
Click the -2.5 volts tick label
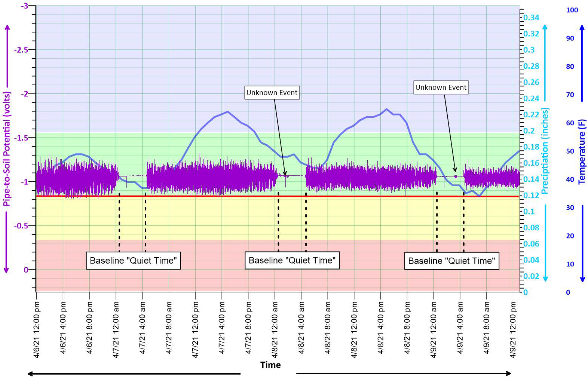point(21,50)
